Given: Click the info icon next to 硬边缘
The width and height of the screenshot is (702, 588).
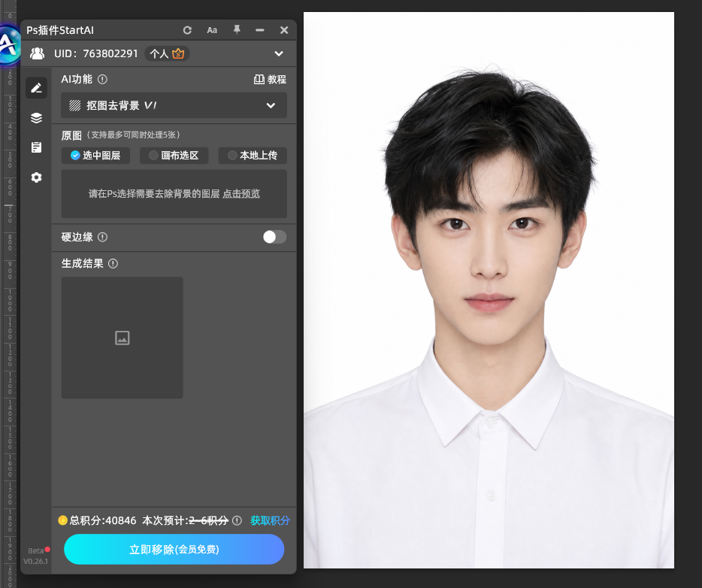Looking at the screenshot, I should coord(102,237).
